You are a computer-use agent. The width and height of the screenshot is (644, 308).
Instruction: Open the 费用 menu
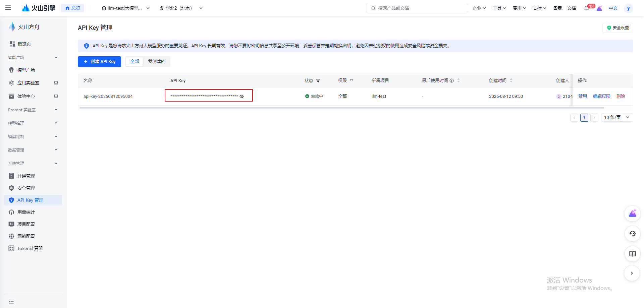[x=519, y=8]
